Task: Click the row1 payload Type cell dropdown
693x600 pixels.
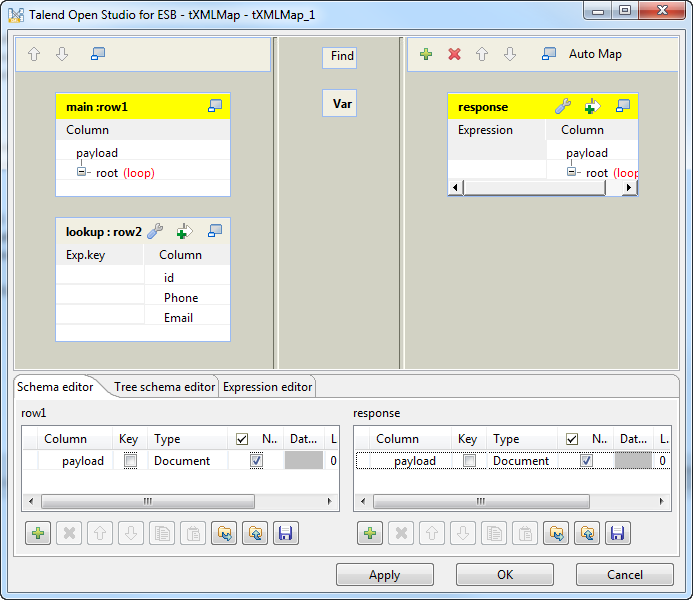Action: 187,461
